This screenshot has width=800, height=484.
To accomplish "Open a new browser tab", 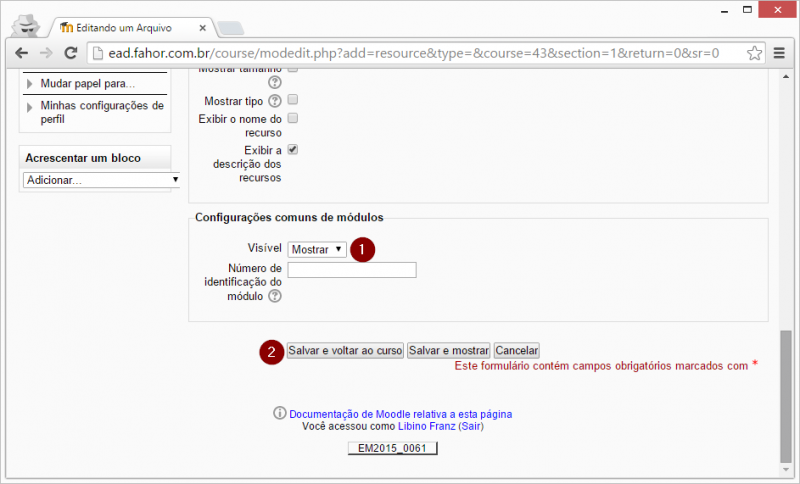I will coord(231,28).
